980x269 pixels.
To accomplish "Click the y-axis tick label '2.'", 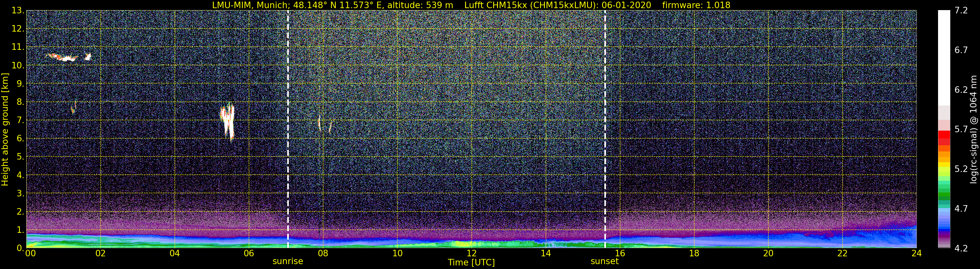I will coord(20,211).
